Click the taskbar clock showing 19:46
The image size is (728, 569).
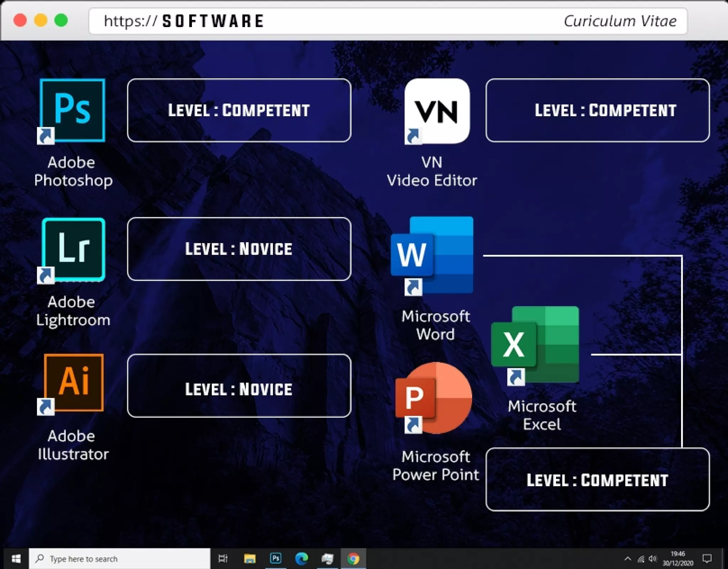(x=678, y=559)
